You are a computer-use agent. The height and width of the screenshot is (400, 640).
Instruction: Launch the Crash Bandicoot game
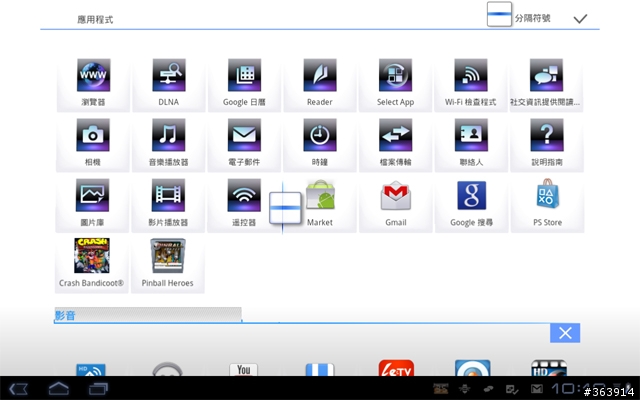point(91,264)
